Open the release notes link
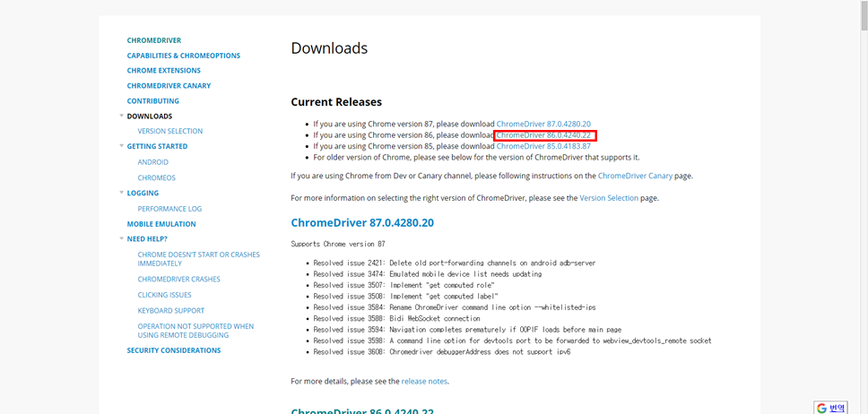Image resolution: width=868 pixels, height=414 pixels. click(x=425, y=382)
